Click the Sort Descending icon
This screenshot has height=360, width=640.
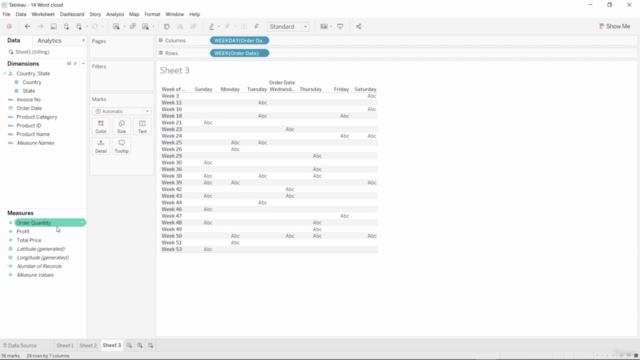[193, 27]
